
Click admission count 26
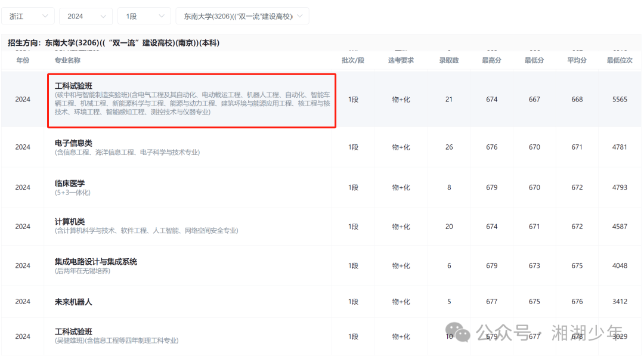tap(449, 147)
